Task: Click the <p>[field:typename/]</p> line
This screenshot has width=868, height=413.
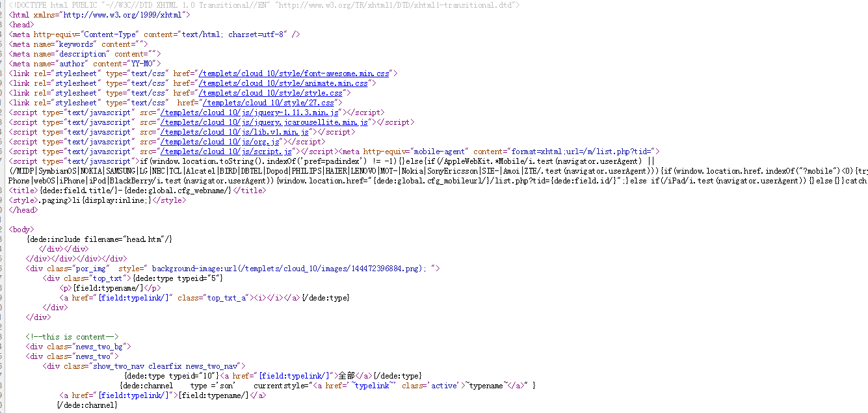Action: [110, 288]
